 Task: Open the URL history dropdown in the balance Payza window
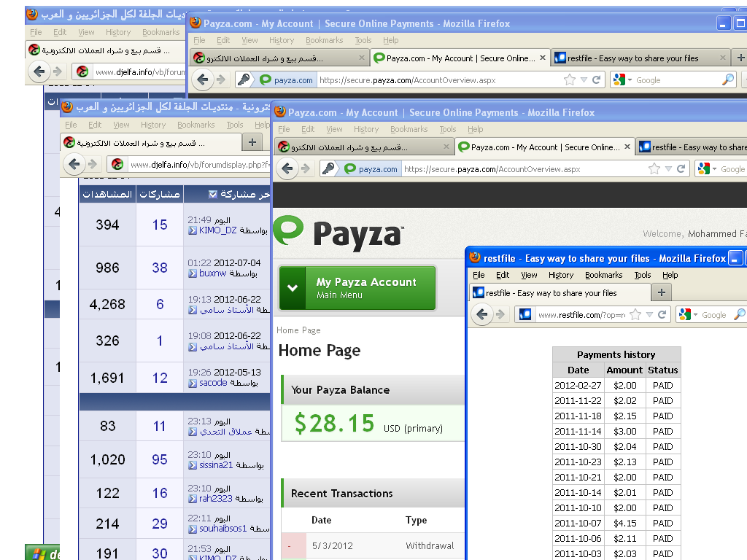click(x=668, y=168)
